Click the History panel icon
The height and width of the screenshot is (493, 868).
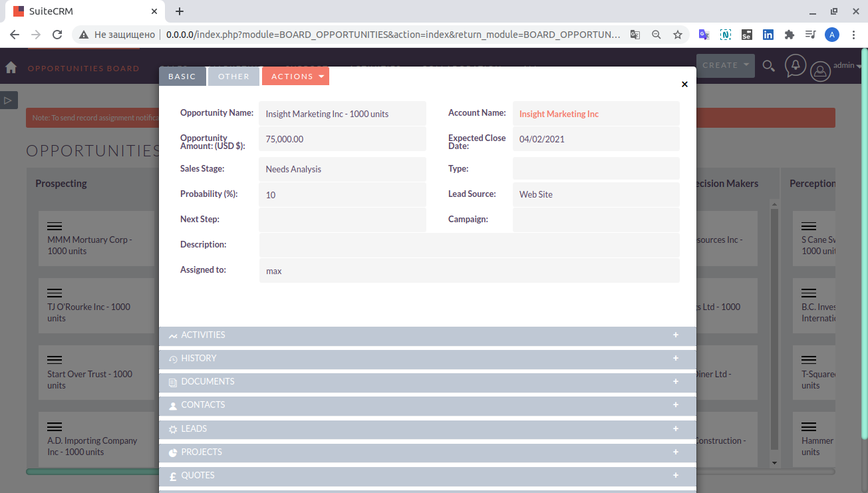[173, 359]
